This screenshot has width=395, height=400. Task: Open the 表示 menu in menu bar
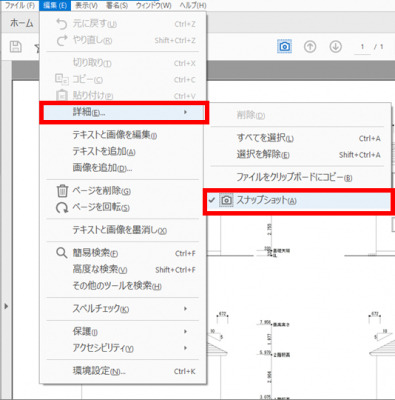click(x=86, y=5)
